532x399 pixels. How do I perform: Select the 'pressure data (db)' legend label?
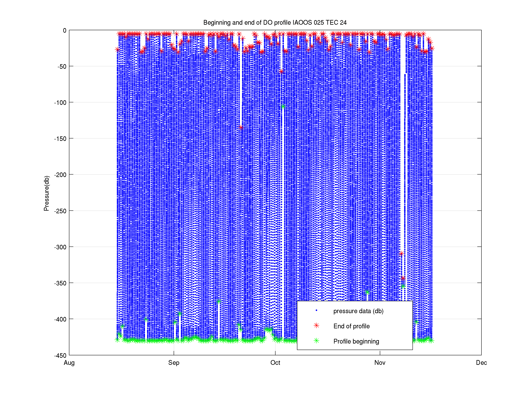pyautogui.click(x=358, y=311)
